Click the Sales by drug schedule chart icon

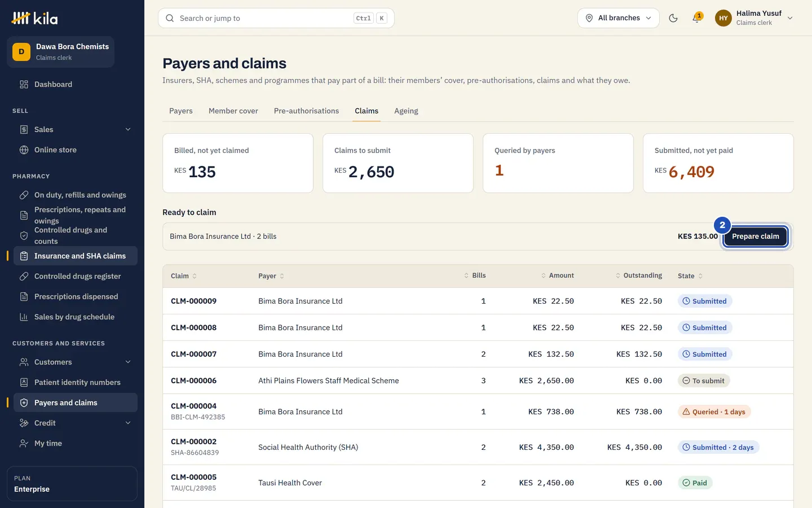tap(24, 317)
